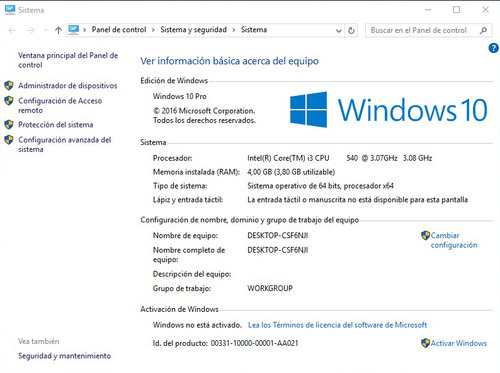Click the Sistema operativo de 64 bits text
500x373 pixels.
coord(320,186)
